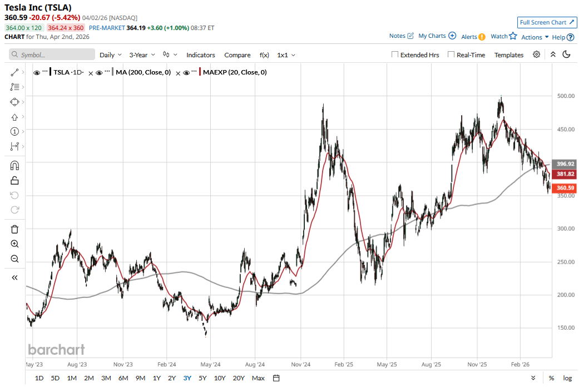Click the Watch star icon
Image resolution: width=584 pixels, height=392 pixels.
point(513,36)
